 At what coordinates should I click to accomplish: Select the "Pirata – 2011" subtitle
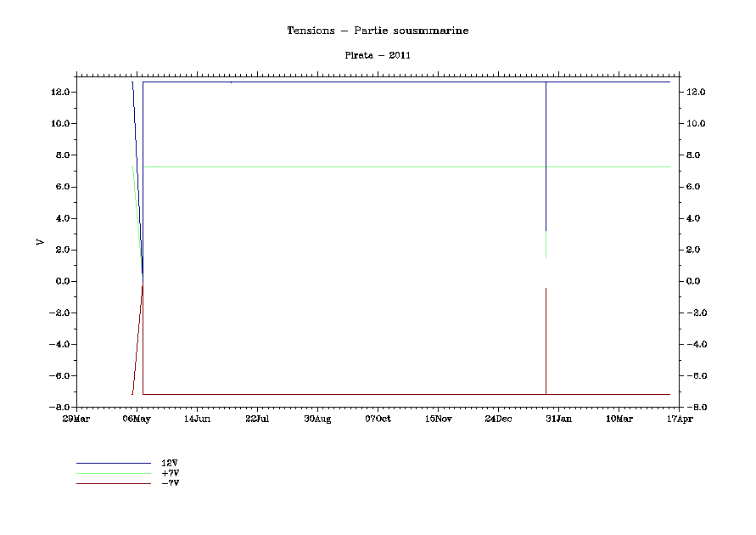coord(378,55)
